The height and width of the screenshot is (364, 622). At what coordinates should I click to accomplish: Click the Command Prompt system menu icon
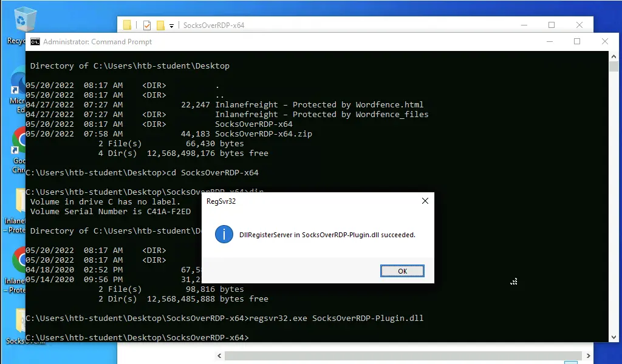click(35, 42)
